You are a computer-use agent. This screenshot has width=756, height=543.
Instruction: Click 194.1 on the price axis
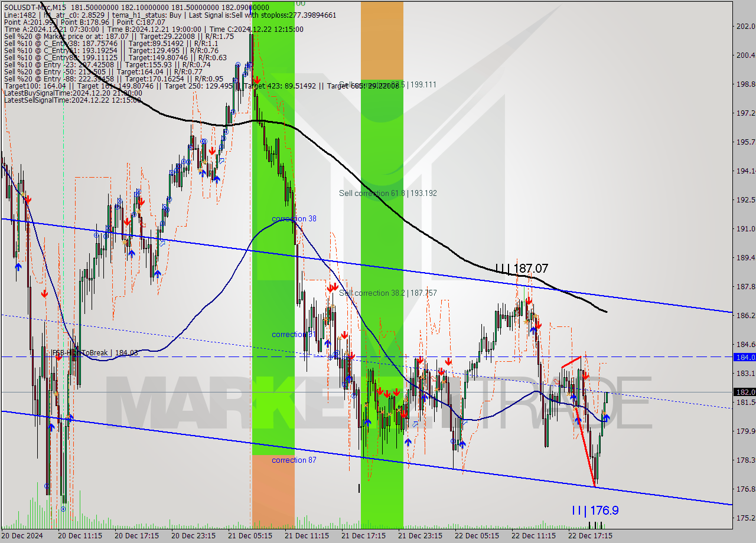point(745,171)
